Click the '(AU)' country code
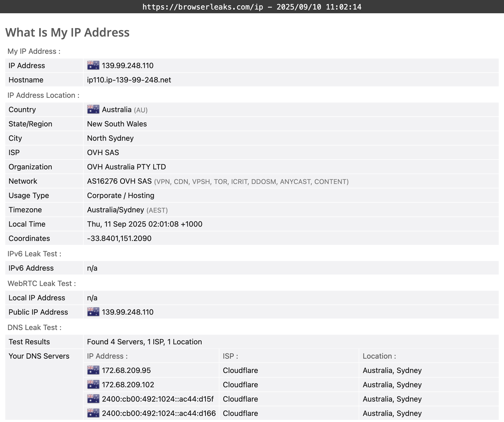The width and height of the screenshot is (504, 422). click(x=141, y=110)
